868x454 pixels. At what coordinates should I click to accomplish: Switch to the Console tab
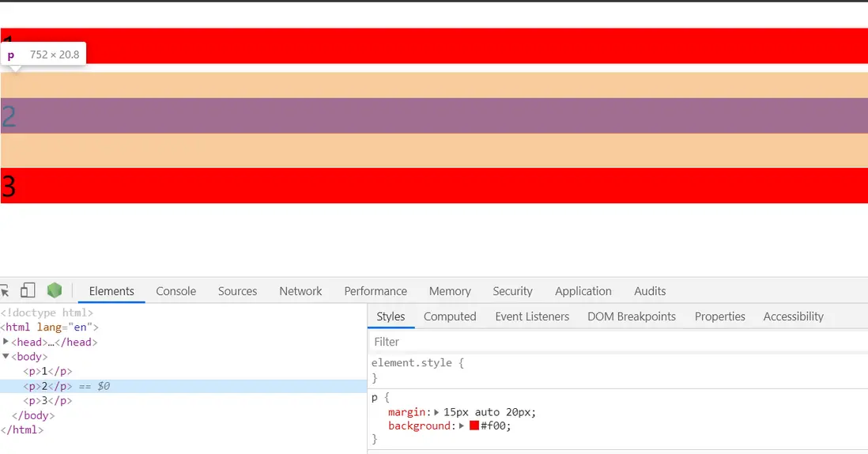pyautogui.click(x=175, y=291)
